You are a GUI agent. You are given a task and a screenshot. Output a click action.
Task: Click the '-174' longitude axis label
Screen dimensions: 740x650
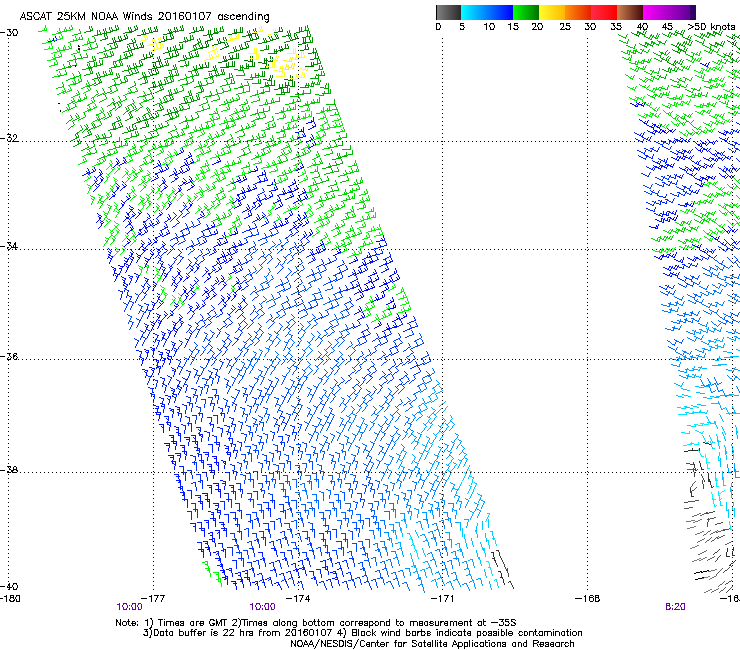pyautogui.click(x=298, y=599)
